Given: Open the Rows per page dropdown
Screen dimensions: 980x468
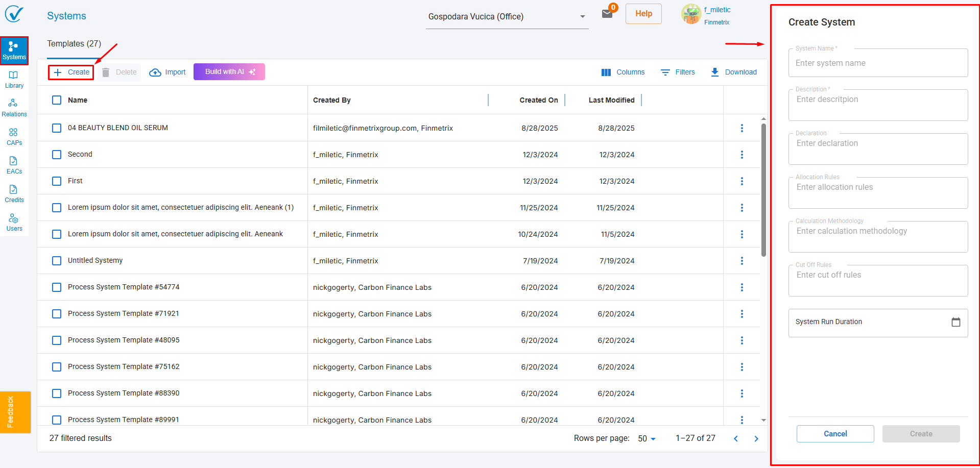Looking at the screenshot, I should (647, 438).
